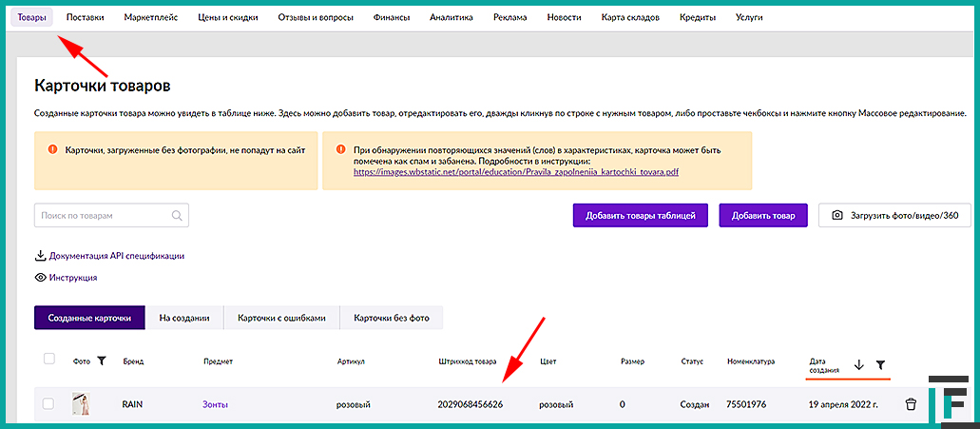Click the Поиск по товарам search field
This screenshot has width=980, height=429.
click(x=103, y=216)
